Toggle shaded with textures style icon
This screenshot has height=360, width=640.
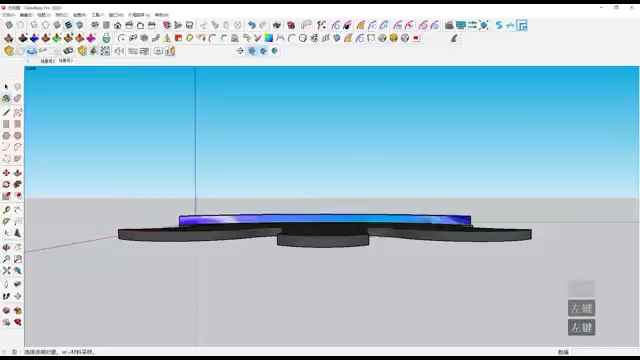point(68,25)
